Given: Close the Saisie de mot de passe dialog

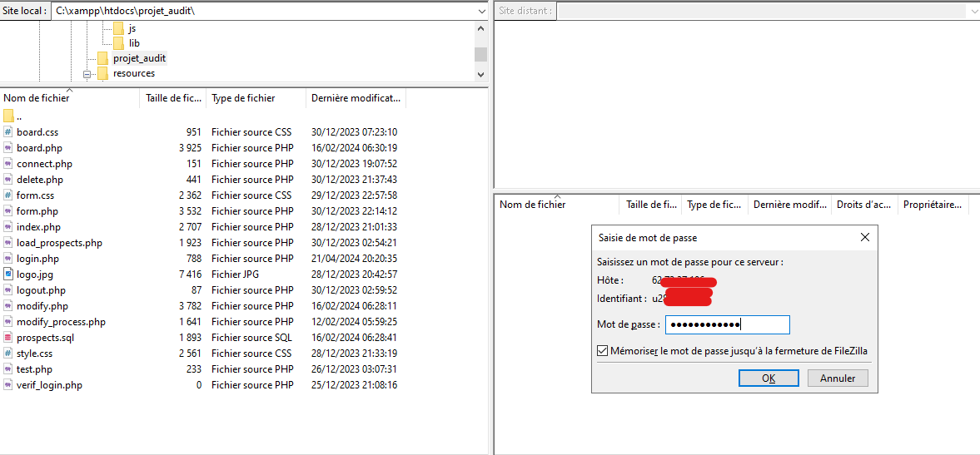Looking at the screenshot, I should 865,238.
